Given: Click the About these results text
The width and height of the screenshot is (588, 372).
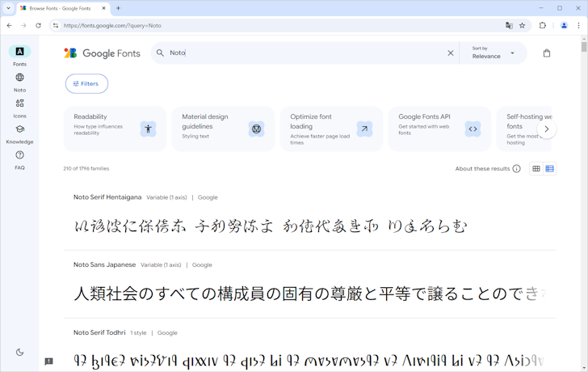Looking at the screenshot, I should 482,168.
